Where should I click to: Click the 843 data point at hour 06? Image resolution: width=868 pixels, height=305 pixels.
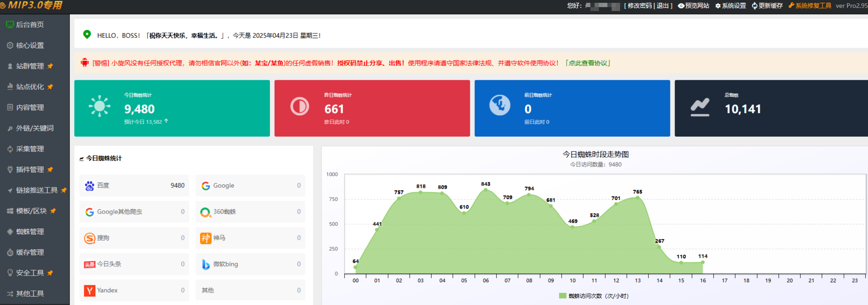click(486, 190)
